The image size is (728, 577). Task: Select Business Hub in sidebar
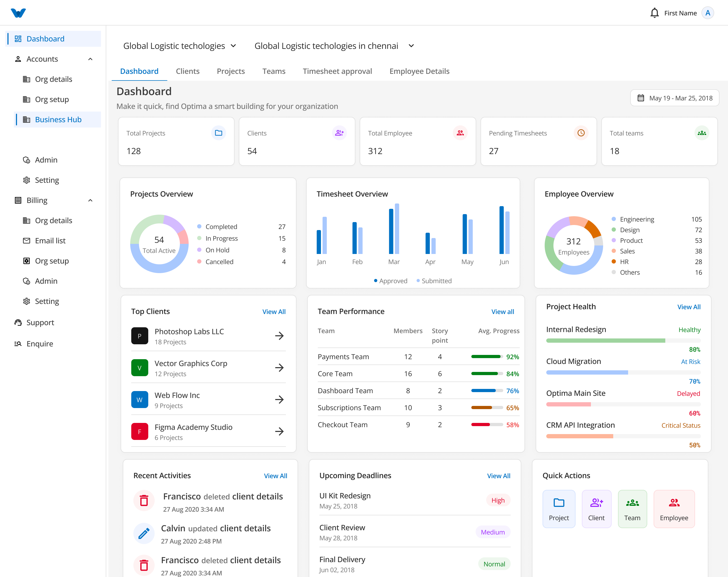click(x=58, y=120)
